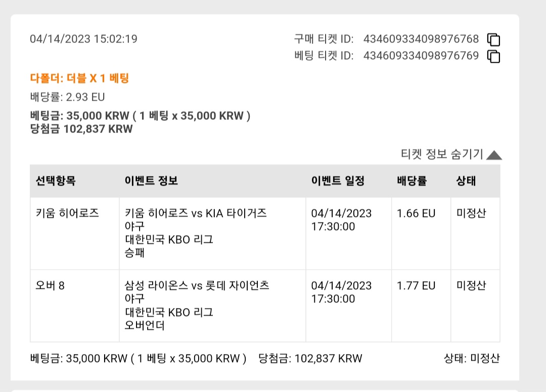Click the '이벤트 정보' column header

click(x=152, y=181)
